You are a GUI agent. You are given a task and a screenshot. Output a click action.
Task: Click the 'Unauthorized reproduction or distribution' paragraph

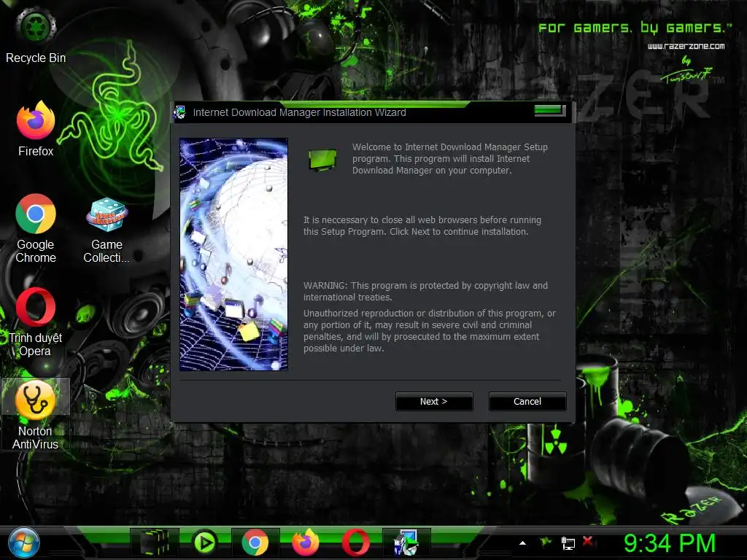pos(430,330)
